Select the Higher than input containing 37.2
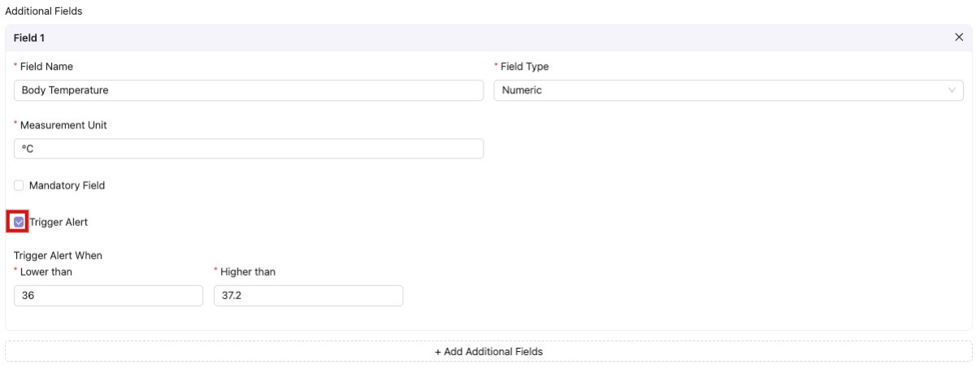The height and width of the screenshot is (369, 980). coord(308,296)
